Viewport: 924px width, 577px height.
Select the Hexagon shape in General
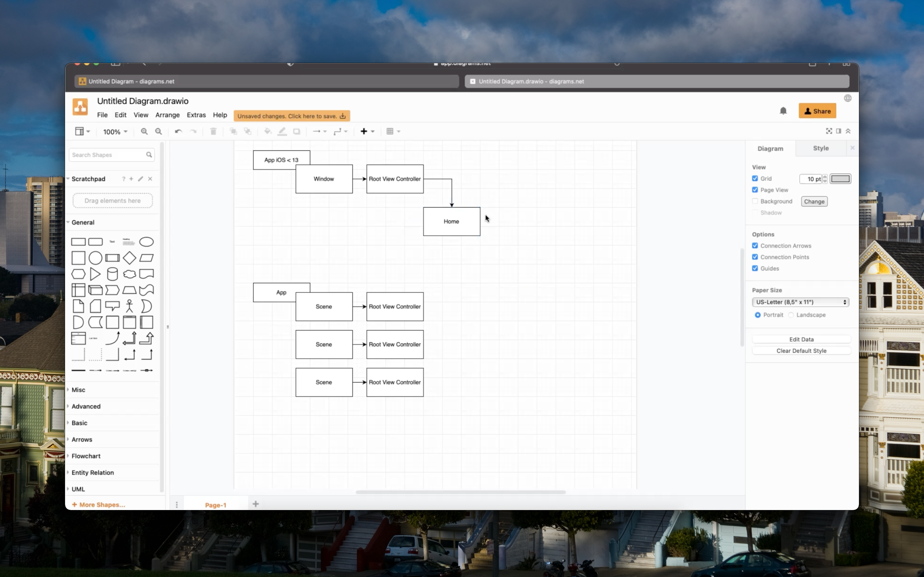pos(78,274)
